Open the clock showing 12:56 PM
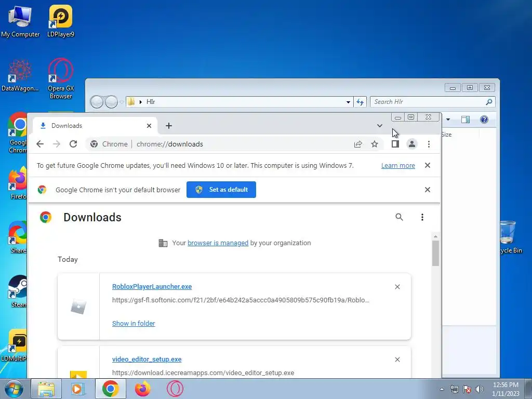 [x=505, y=389]
